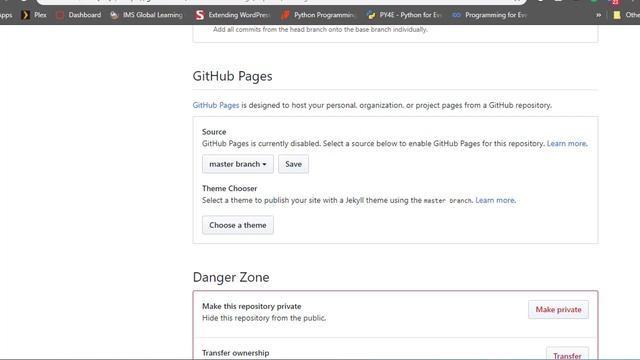Select the Source label
Screen dimensions: 640x360
point(214,132)
